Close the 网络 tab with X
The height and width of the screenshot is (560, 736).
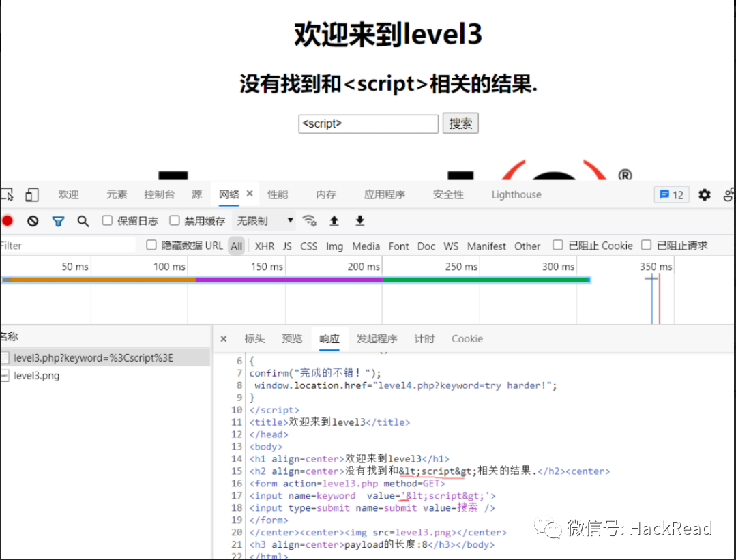tap(250, 194)
